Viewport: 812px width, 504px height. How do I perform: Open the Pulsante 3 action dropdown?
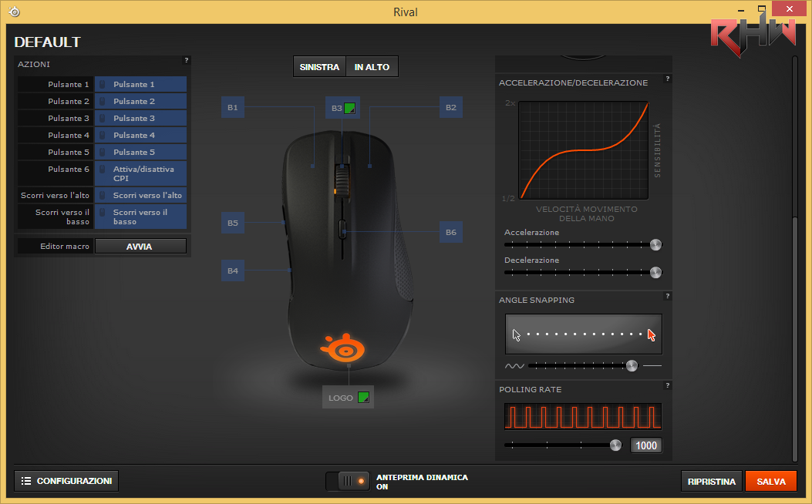click(140, 119)
